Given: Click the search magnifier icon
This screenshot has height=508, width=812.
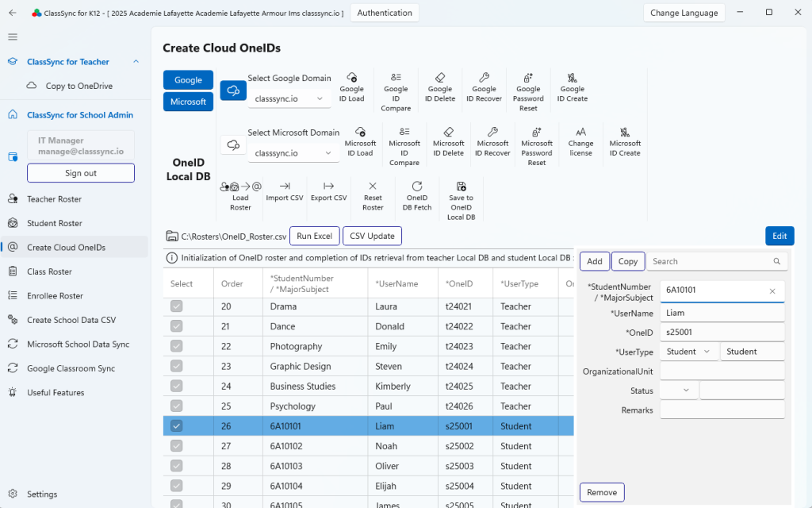Looking at the screenshot, I should [777, 261].
